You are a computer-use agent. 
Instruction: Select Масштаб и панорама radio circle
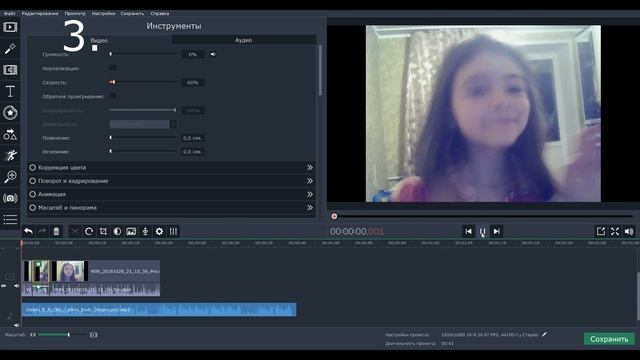[x=33, y=208]
